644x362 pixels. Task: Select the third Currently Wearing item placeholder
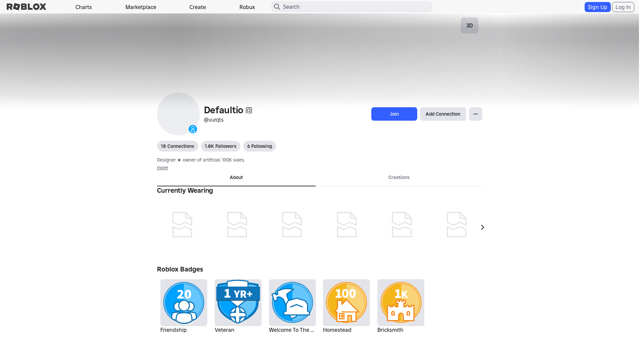tap(292, 225)
